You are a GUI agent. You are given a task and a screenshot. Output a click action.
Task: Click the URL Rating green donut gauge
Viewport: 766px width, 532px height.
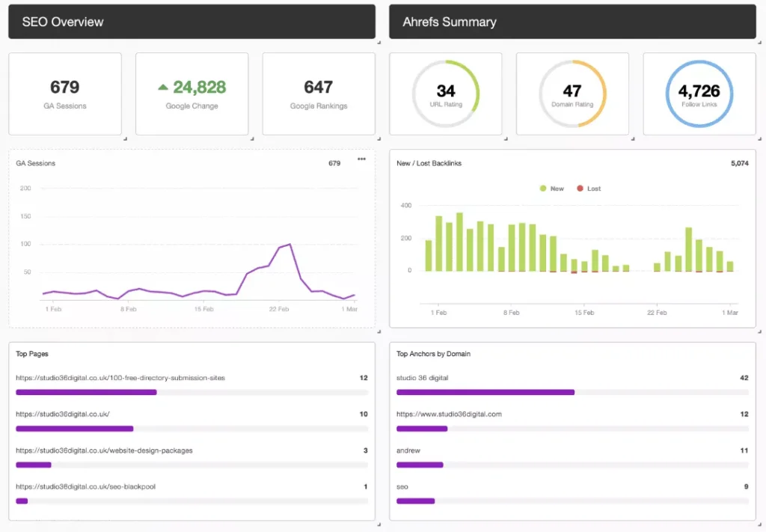pos(446,94)
